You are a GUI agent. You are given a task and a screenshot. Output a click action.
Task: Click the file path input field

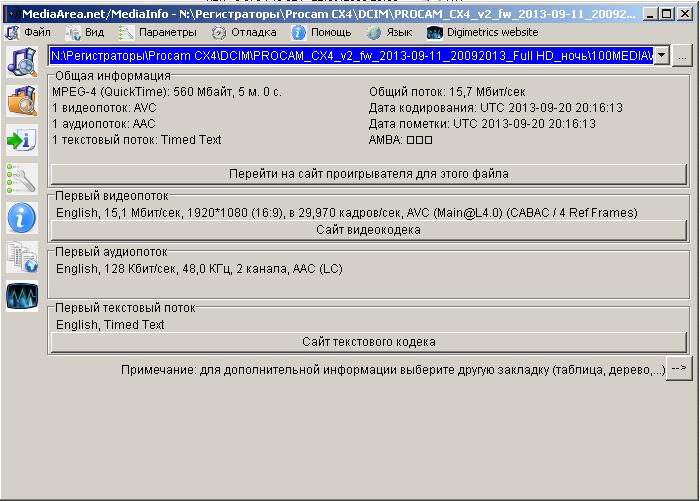tap(350, 56)
